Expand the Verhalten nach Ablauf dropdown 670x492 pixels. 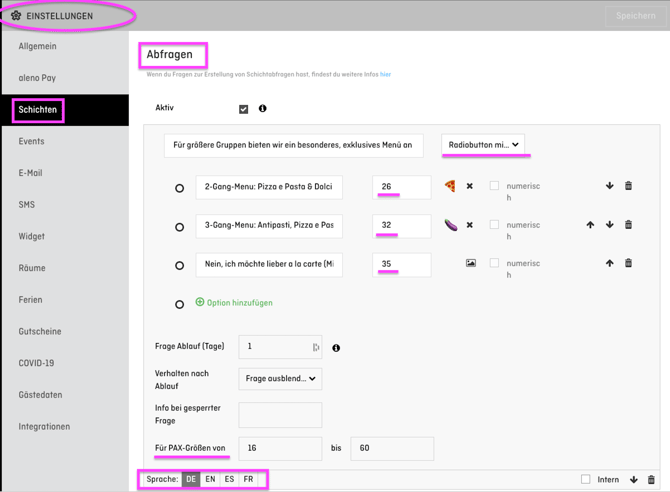280,379
